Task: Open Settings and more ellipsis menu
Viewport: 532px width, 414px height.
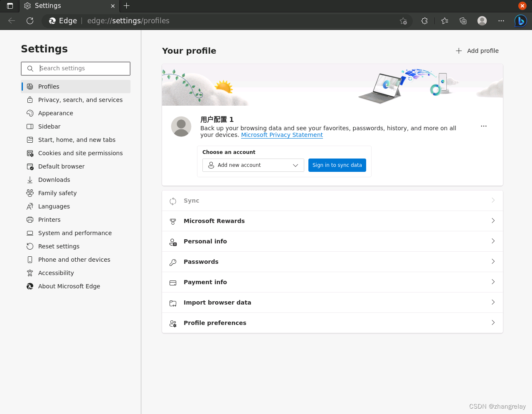Action: pos(501,21)
